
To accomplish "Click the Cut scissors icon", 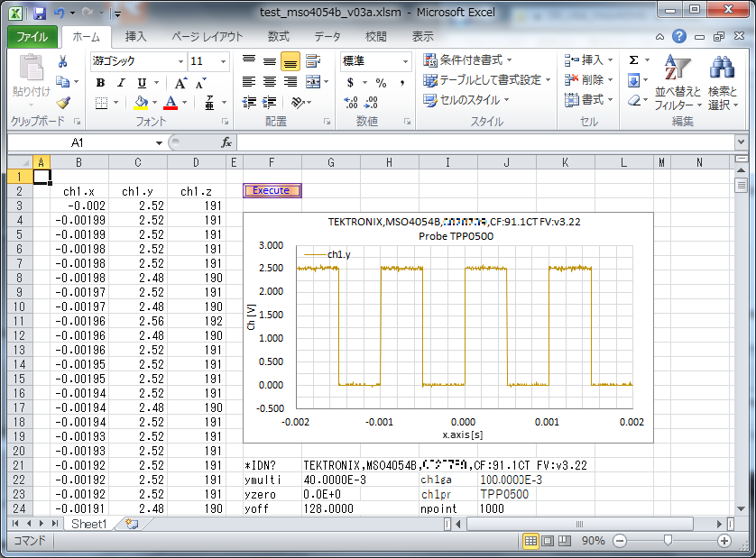I will pyautogui.click(x=63, y=61).
